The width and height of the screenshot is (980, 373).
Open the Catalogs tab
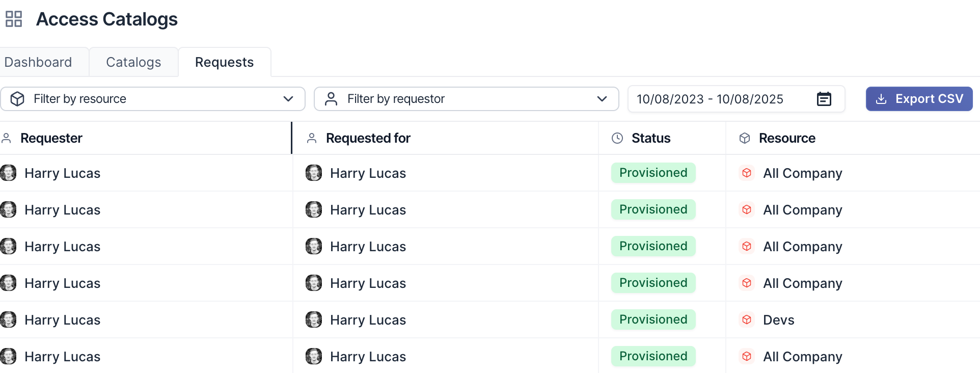click(x=133, y=62)
